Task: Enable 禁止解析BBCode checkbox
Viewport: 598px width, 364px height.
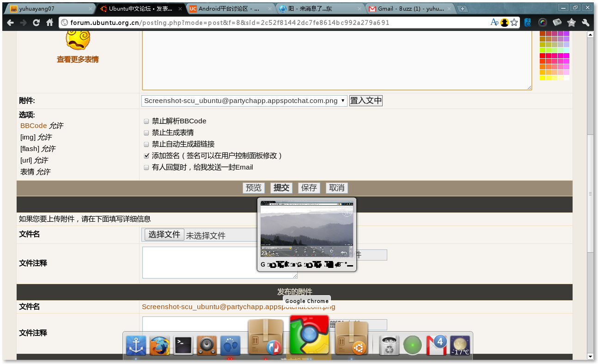Action: pyautogui.click(x=146, y=121)
